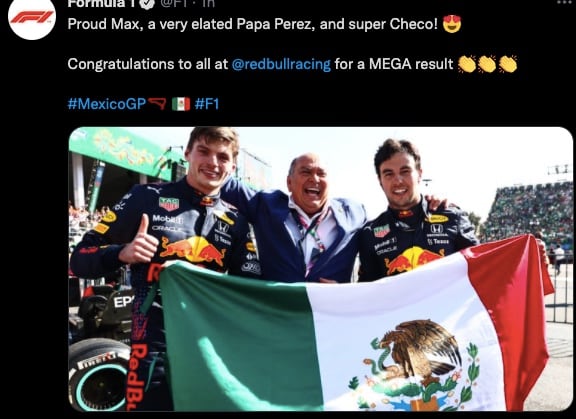This screenshot has height=419, width=576.
Task: Open the #F1 hashtag
Action: pos(207,104)
